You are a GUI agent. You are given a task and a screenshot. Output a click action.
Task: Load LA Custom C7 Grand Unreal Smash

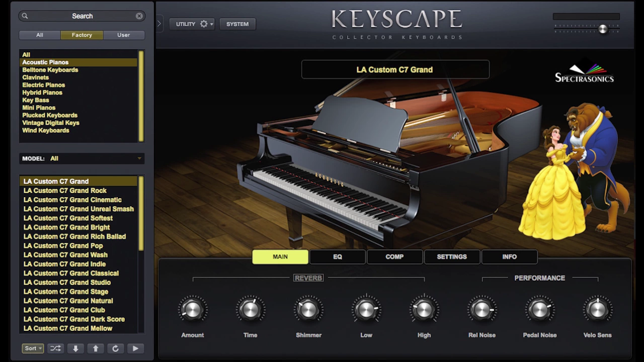(78, 209)
